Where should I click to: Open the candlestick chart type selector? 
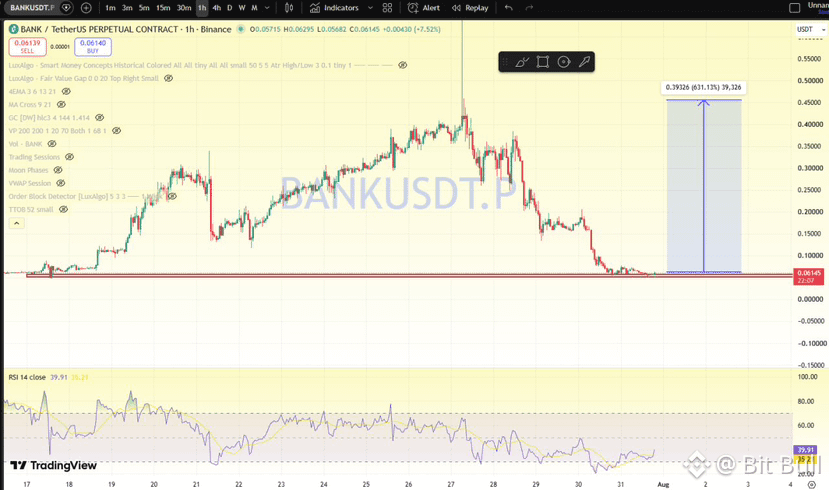tap(289, 8)
